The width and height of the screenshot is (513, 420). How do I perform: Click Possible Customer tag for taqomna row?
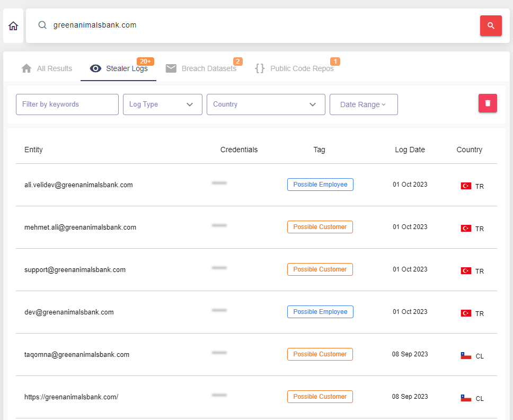click(x=320, y=354)
